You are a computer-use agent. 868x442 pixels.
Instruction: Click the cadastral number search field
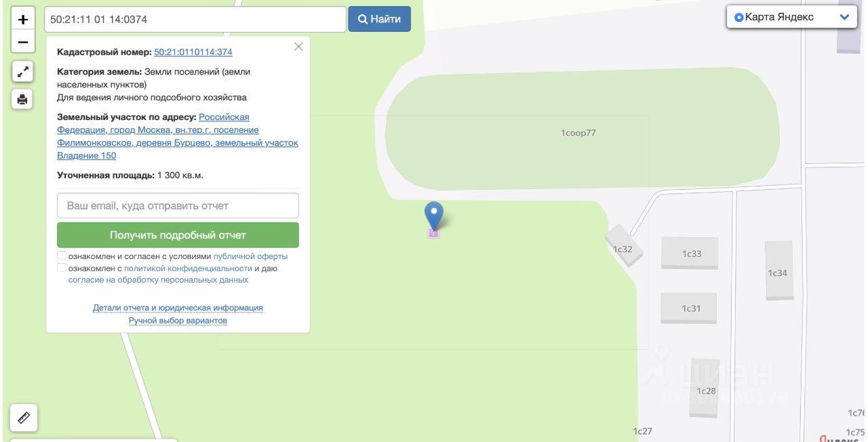[195, 20]
